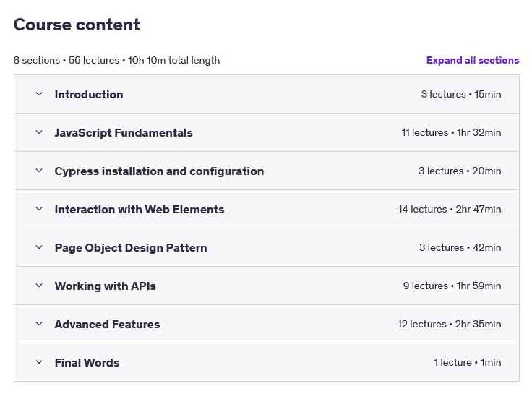Click the 12 lectures 2hr 35min label
This screenshot has width=532, height=394.
(449, 324)
